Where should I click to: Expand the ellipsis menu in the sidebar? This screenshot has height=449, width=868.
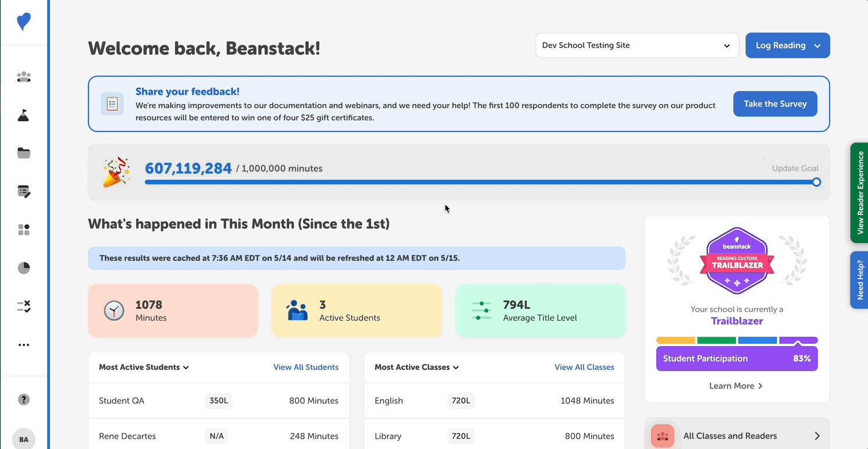coord(23,344)
